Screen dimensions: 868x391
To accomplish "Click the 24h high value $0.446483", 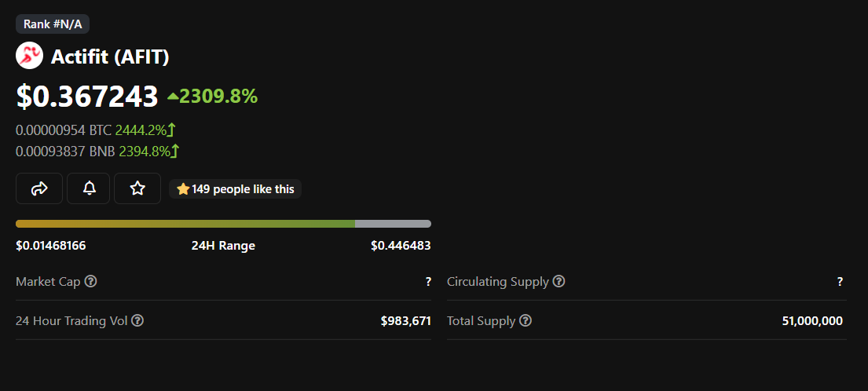I will pos(401,246).
